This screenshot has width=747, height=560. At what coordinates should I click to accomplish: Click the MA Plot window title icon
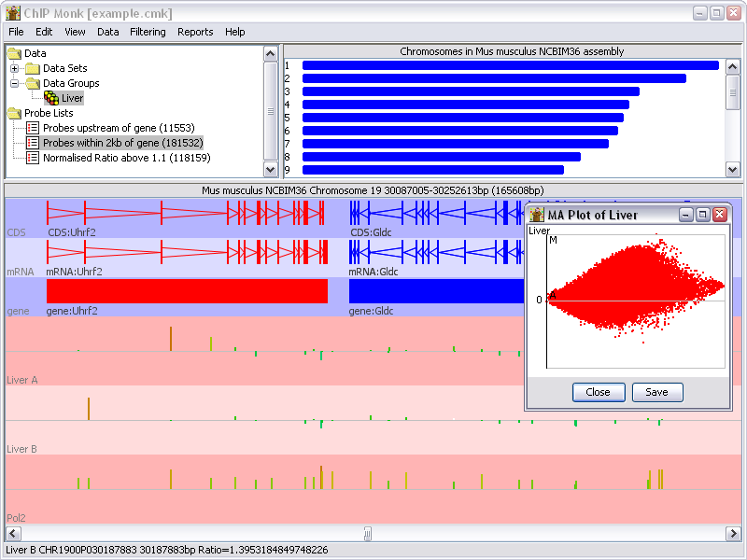coord(537,216)
